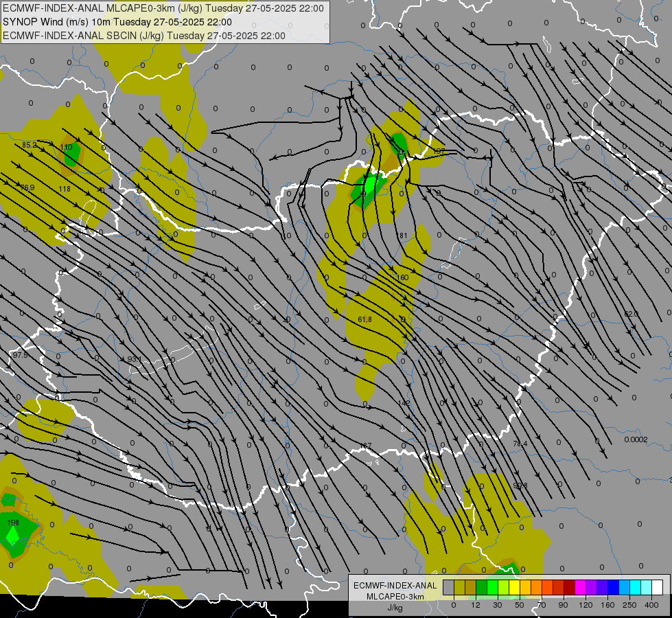
Task: Click the legend tick value 400
Action: pyautogui.click(x=651, y=605)
